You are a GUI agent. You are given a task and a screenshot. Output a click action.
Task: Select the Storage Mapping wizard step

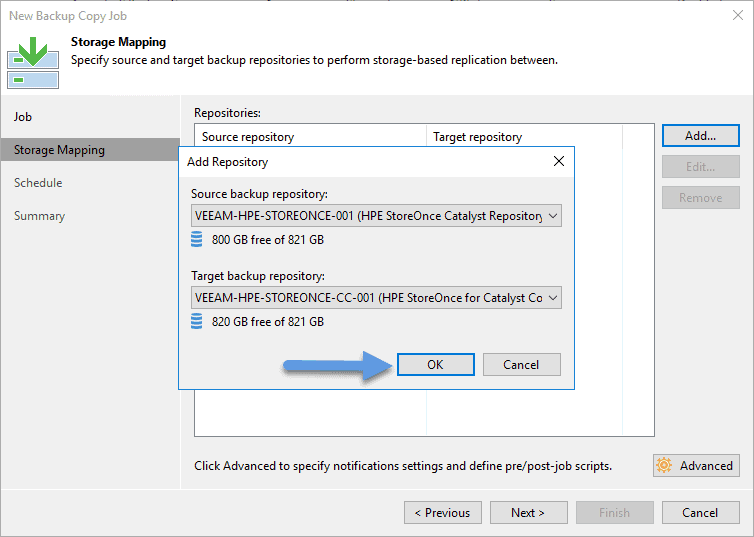pyautogui.click(x=90, y=150)
